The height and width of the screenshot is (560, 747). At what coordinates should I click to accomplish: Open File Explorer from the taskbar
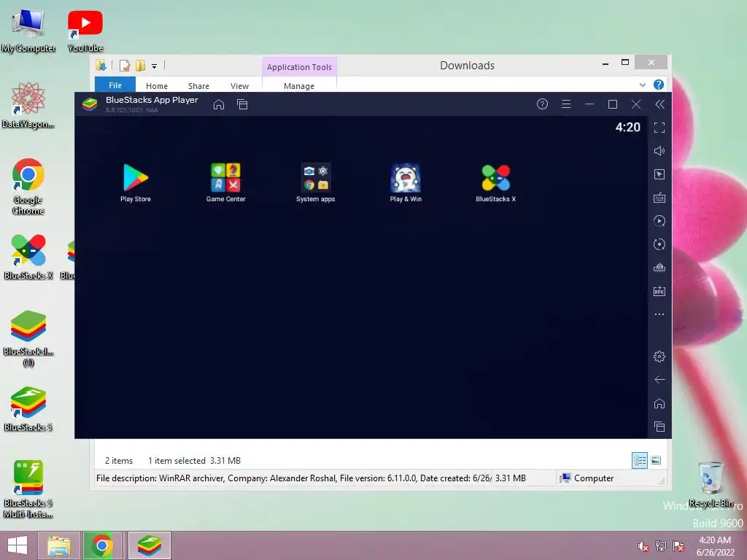pyautogui.click(x=59, y=545)
